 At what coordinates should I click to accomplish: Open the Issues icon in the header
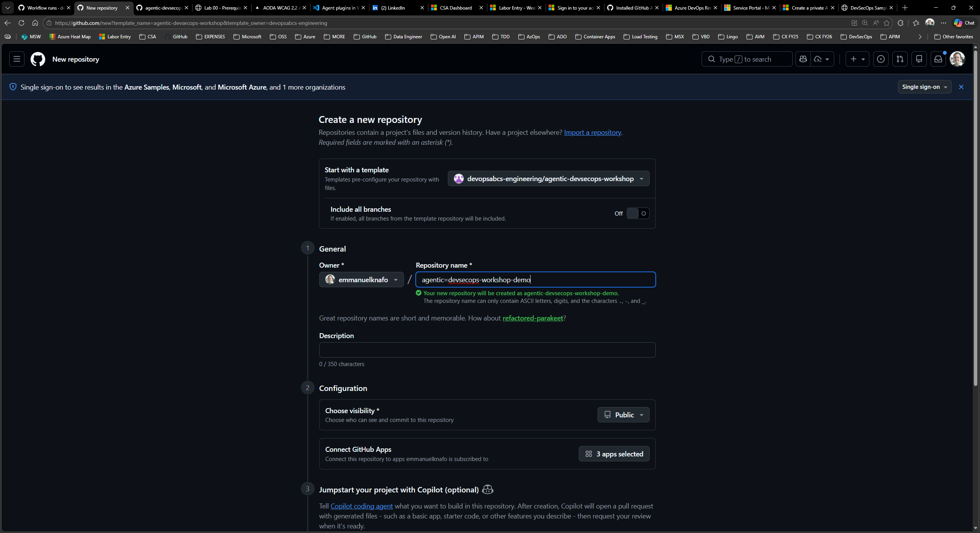click(880, 59)
